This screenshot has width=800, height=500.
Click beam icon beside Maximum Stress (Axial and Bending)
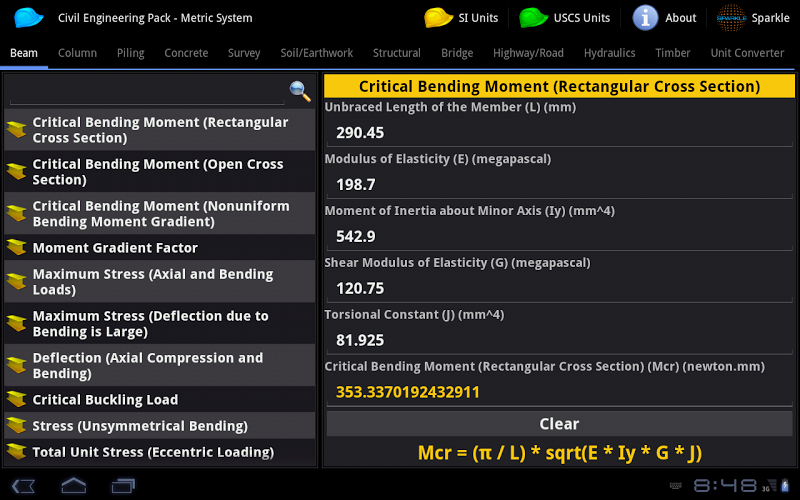click(17, 281)
